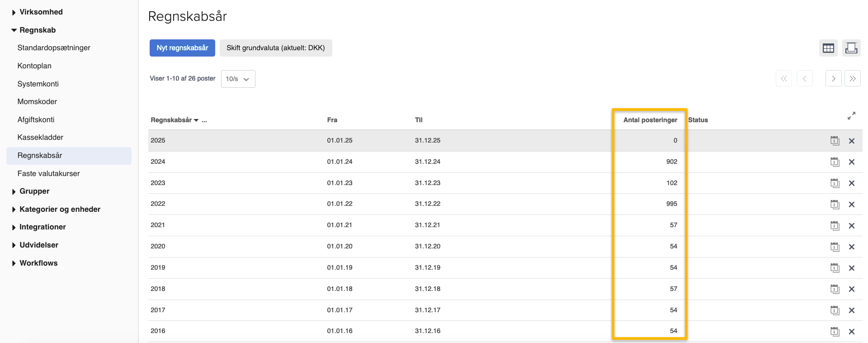This screenshot has height=343, width=868.
Task: Click the calendar icon for year 2021
Action: pos(835,226)
